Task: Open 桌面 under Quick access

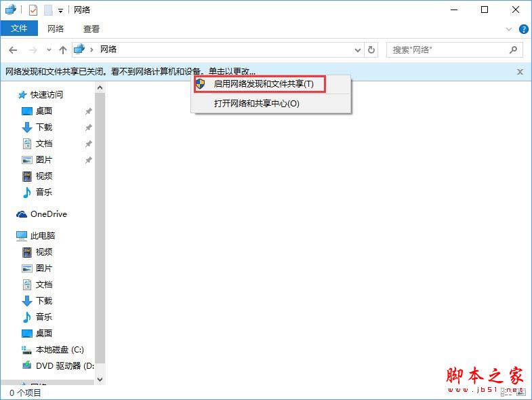Action: [44, 111]
